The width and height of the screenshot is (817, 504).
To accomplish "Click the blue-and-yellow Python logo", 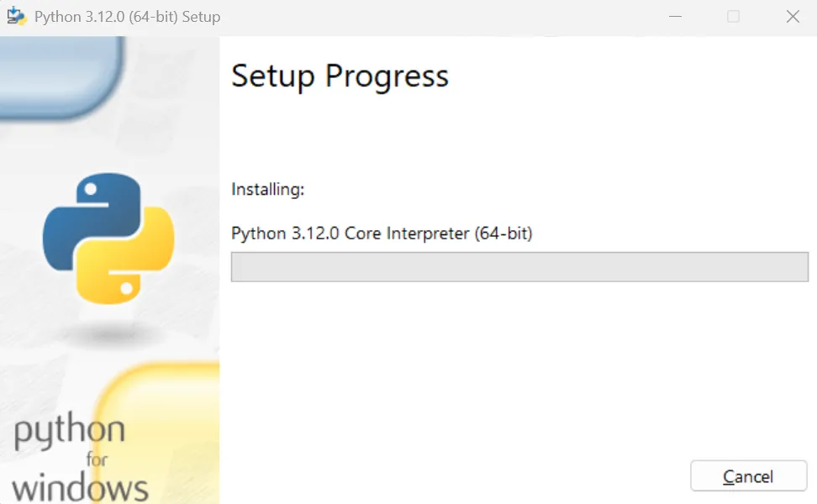I will tap(108, 238).
